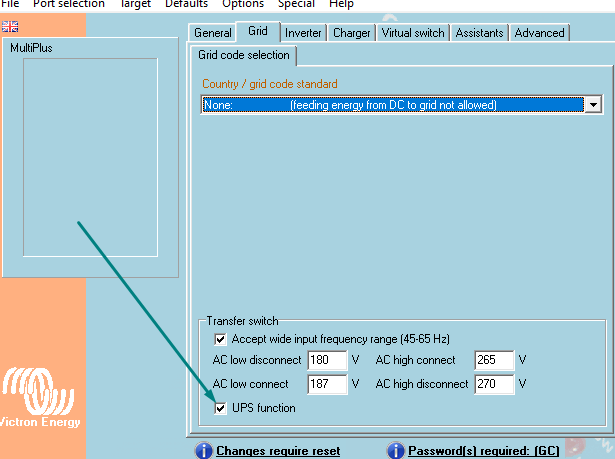
Task: Open the Options menu
Action: [x=243, y=4]
